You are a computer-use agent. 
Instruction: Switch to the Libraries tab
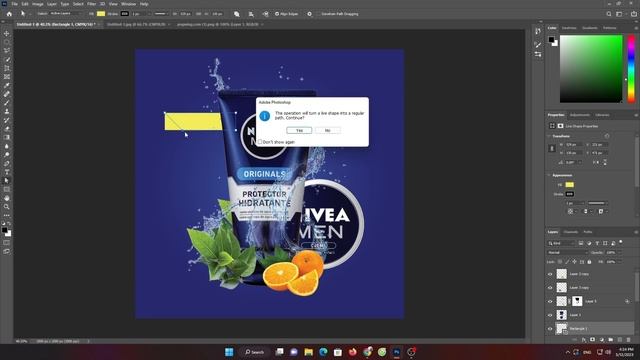coord(602,115)
